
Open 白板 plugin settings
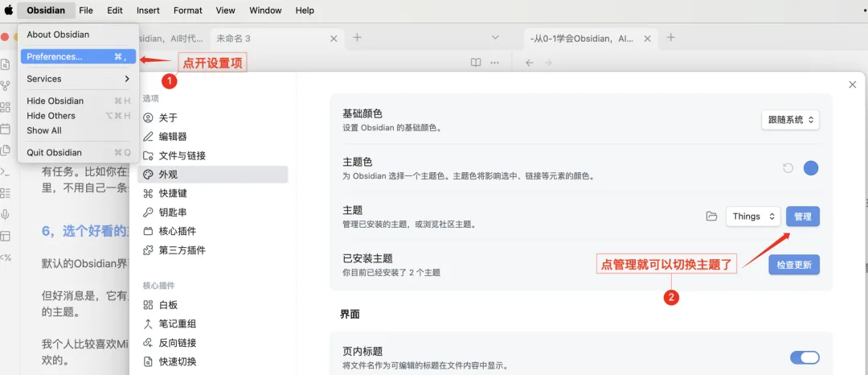point(212,305)
